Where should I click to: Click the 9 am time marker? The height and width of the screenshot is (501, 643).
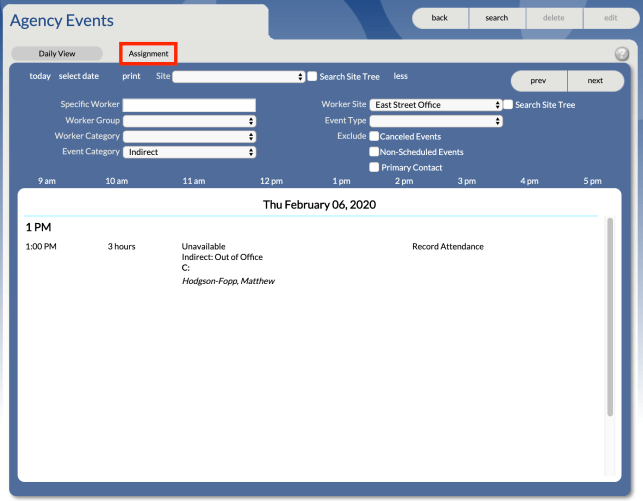[47, 181]
